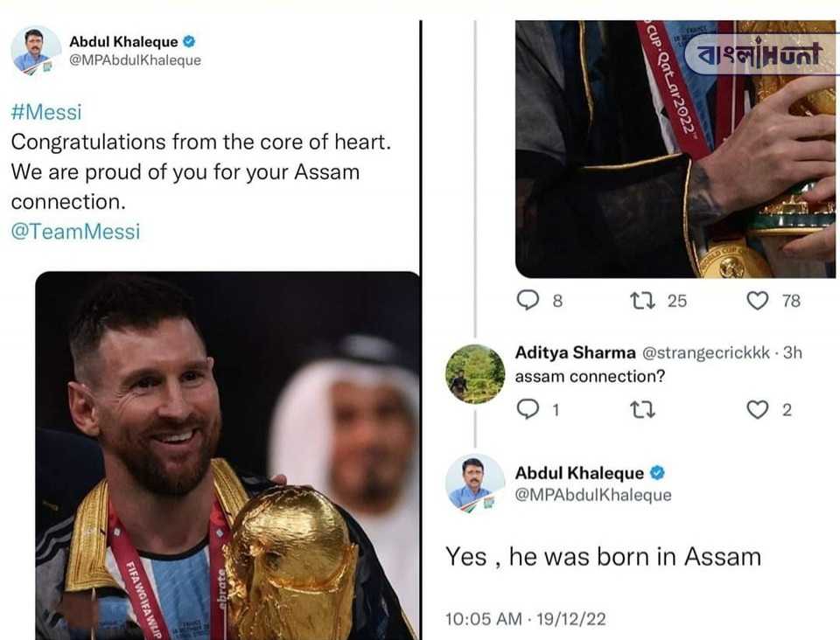Click Abdul Khaleque's avatar in the reply
This screenshot has height=640, width=840.
click(475, 483)
